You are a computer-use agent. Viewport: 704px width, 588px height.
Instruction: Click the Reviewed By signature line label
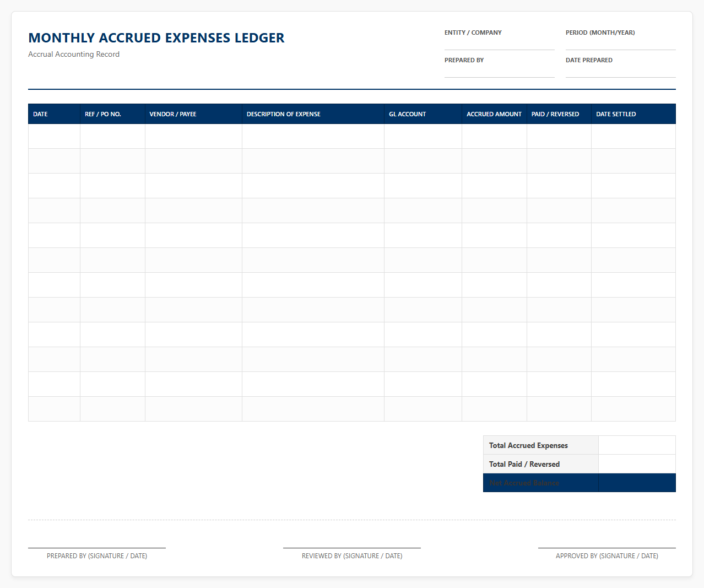(x=352, y=556)
